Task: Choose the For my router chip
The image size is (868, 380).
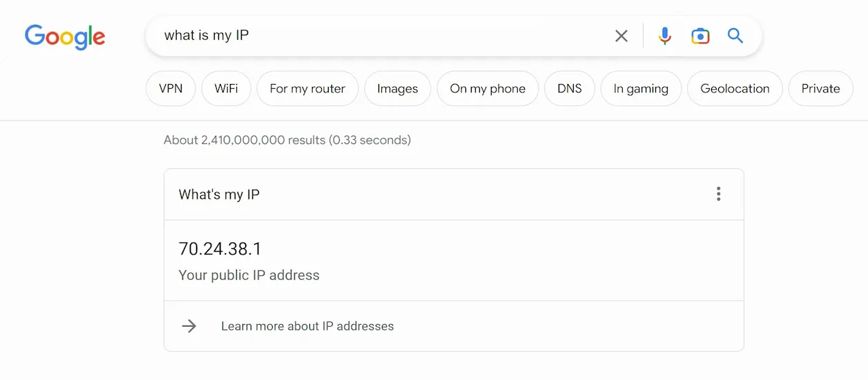Action: [x=307, y=88]
